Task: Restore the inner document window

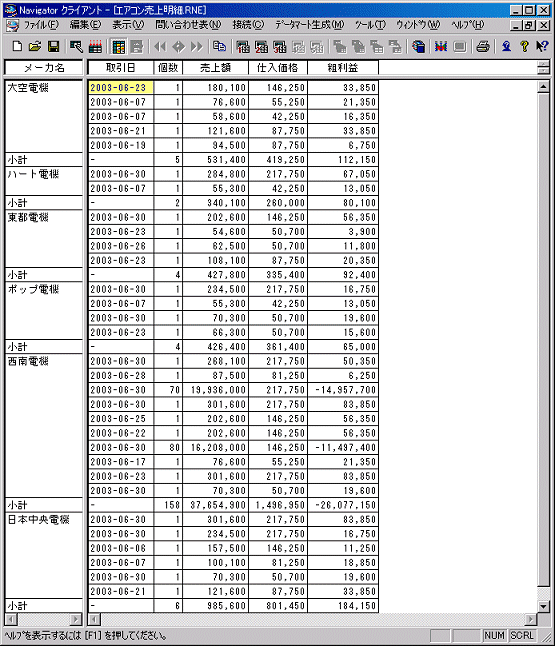Action: pos(529,26)
